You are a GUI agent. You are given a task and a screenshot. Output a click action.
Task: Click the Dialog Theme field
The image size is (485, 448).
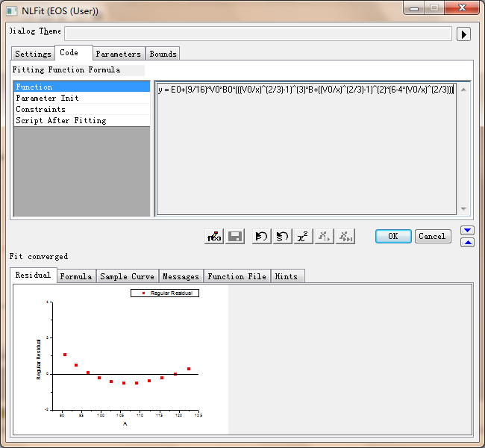258,34
